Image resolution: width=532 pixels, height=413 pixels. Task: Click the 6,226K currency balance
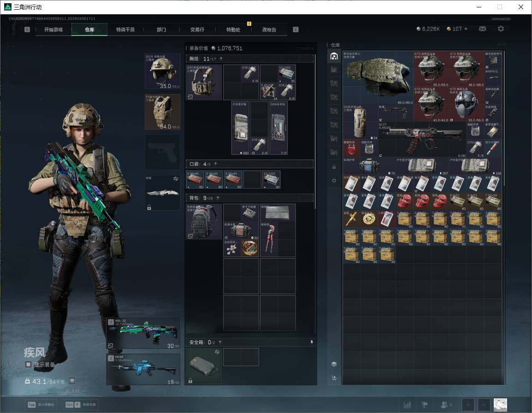428,29
